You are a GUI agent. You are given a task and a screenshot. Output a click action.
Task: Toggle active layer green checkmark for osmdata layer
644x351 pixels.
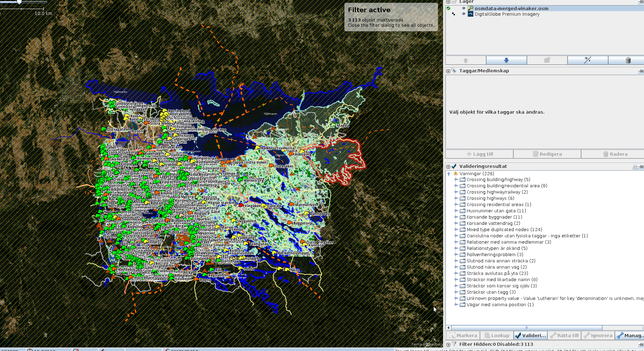pos(448,8)
